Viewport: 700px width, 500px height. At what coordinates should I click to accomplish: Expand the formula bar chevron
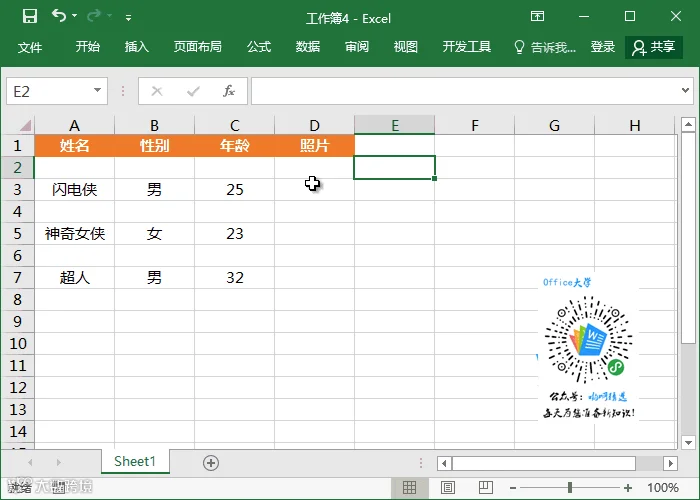685,91
